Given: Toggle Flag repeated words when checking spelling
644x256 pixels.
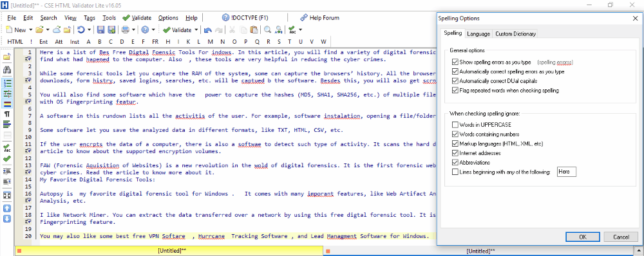Looking at the screenshot, I should [x=455, y=90].
